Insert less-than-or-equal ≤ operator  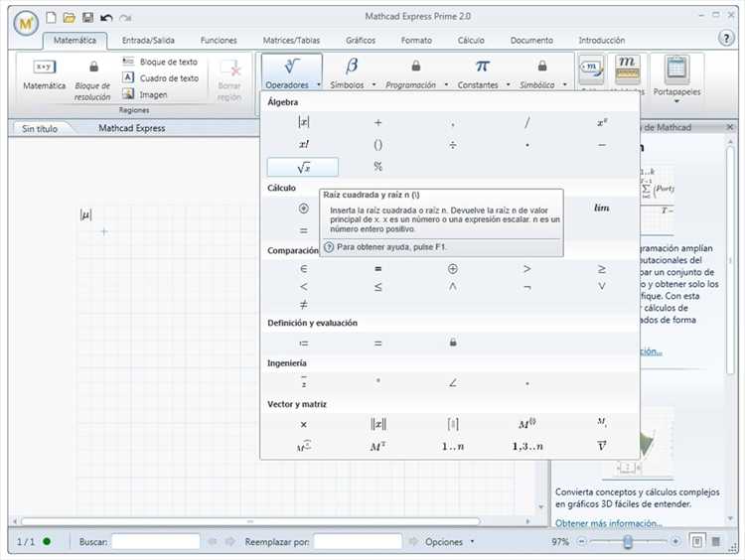pyautogui.click(x=377, y=287)
